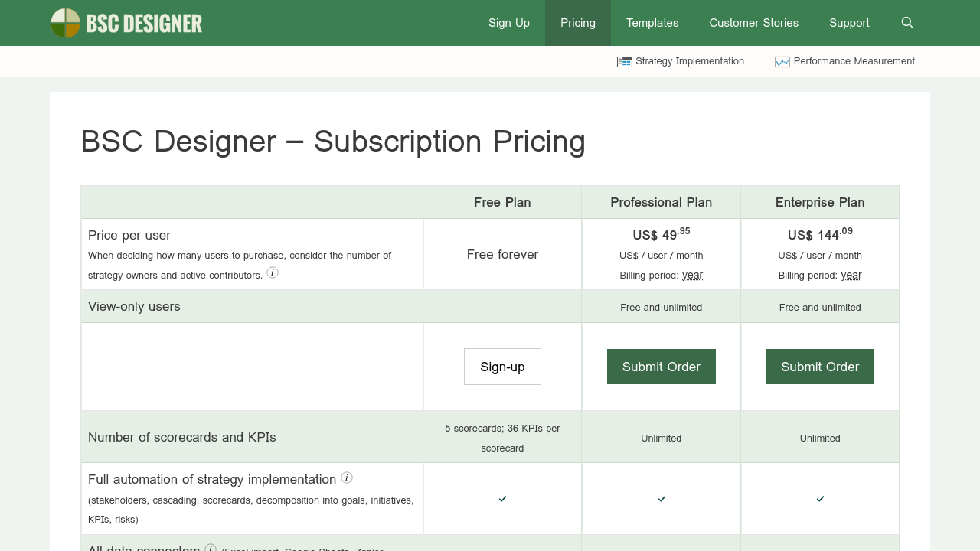Click the Professional Plan column header
980x551 pixels.
click(x=661, y=202)
